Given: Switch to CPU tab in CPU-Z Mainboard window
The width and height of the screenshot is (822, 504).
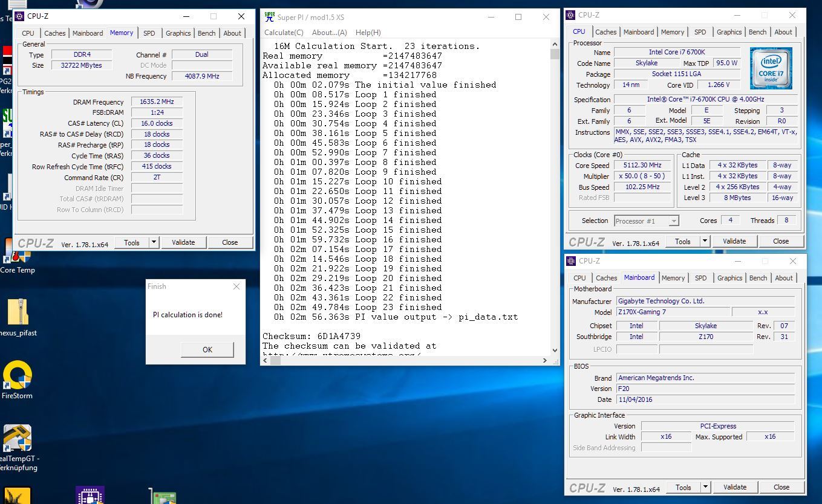Looking at the screenshot, I should coord(579,278).
